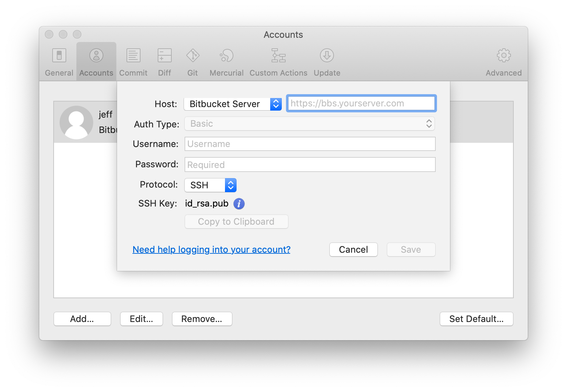Switch to the Diff preferences tab

pos(164,62)
